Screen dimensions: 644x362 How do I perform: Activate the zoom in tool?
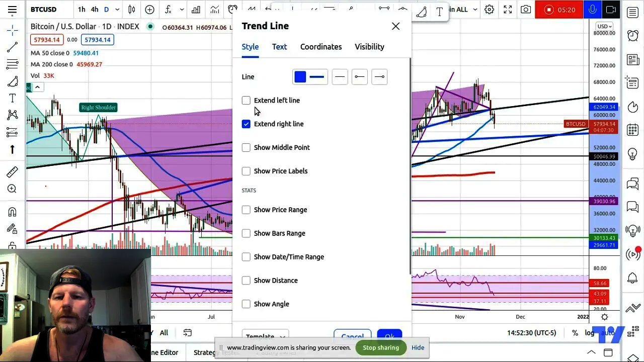click(x=13, y=189)
